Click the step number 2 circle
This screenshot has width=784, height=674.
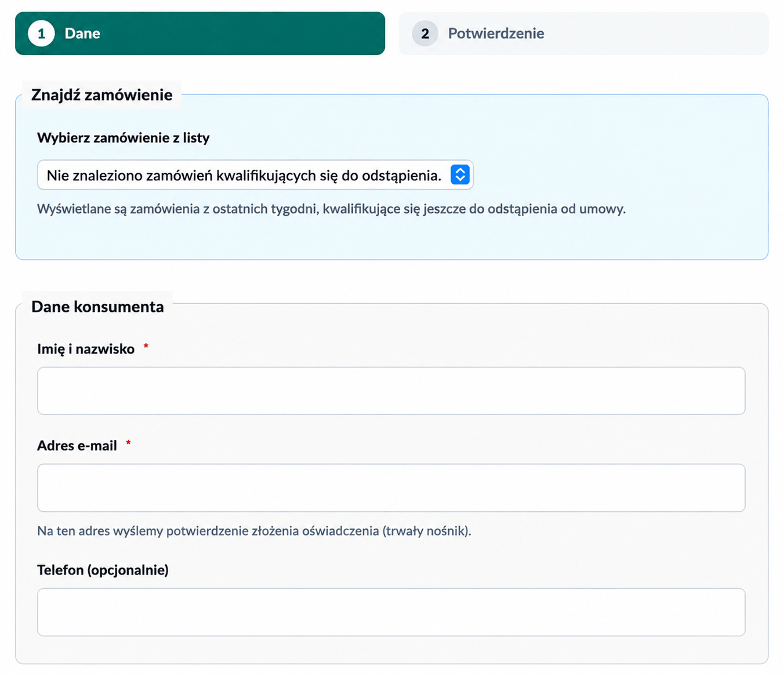(x=425, y=34)
